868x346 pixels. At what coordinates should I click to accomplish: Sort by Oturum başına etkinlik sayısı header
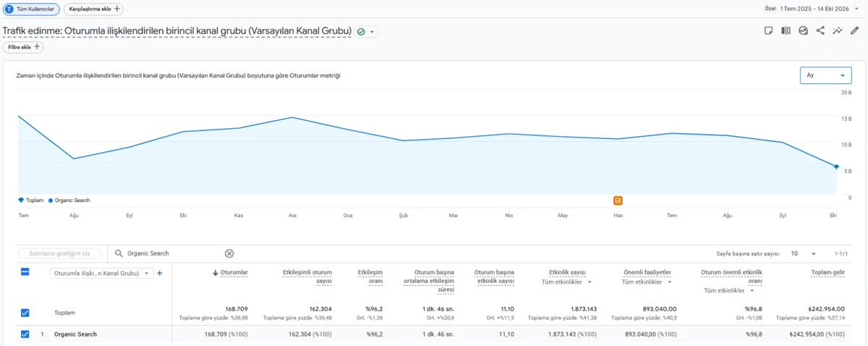coord(494,277)
